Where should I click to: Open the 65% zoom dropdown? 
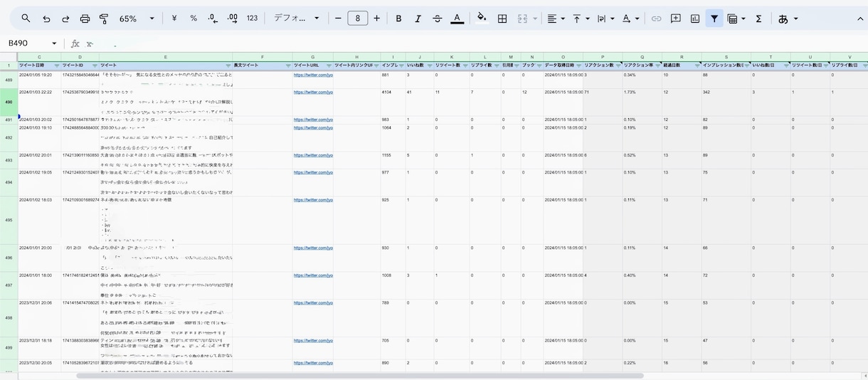coord(137,19)
